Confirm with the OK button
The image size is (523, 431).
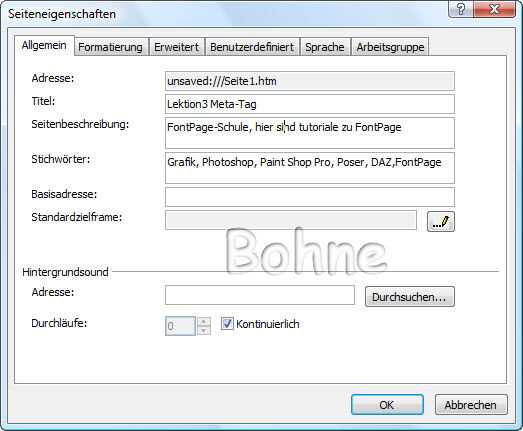tap(387, 405)
